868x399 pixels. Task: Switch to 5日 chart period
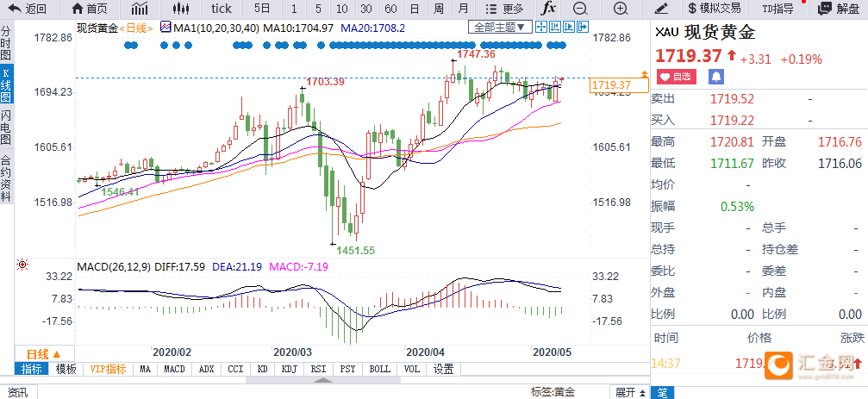click(262, 9)
